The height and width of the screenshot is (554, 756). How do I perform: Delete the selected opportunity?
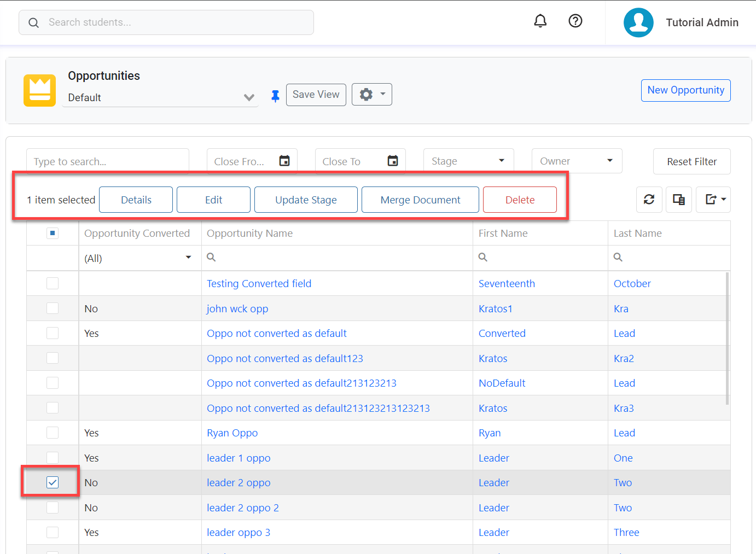tap(520, 200)
